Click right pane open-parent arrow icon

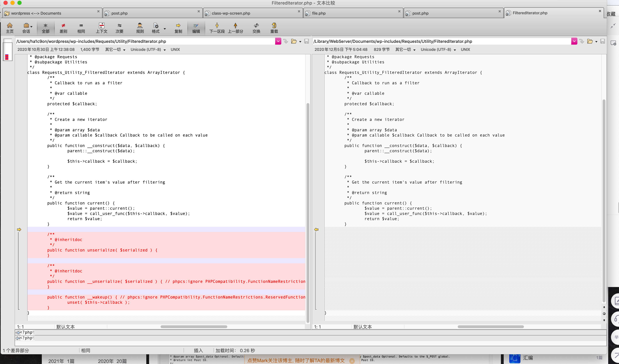coord(582,41)
